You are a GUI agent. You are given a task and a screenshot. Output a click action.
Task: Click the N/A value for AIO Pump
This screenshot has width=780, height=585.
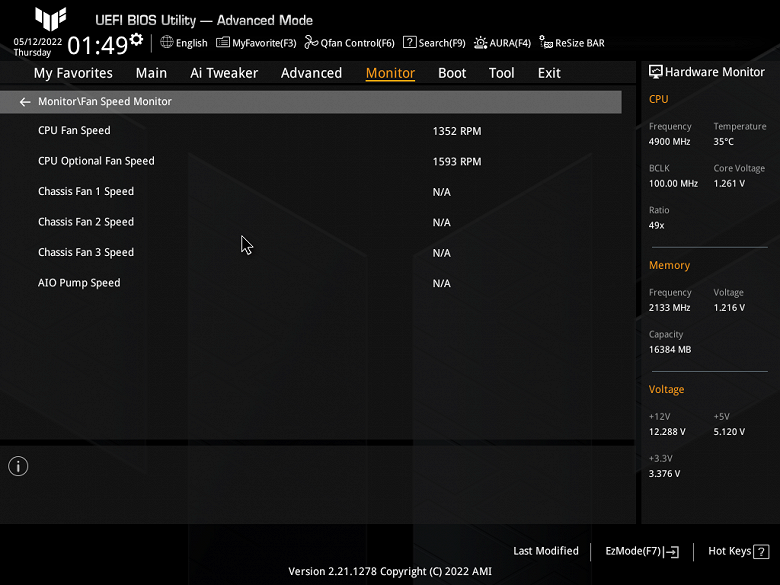(441, 283)
